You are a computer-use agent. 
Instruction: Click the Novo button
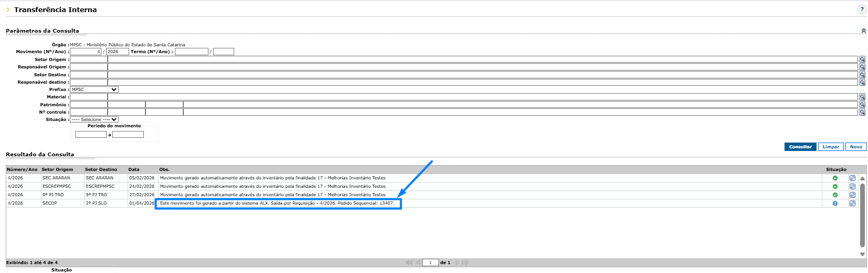click(856, 147)
